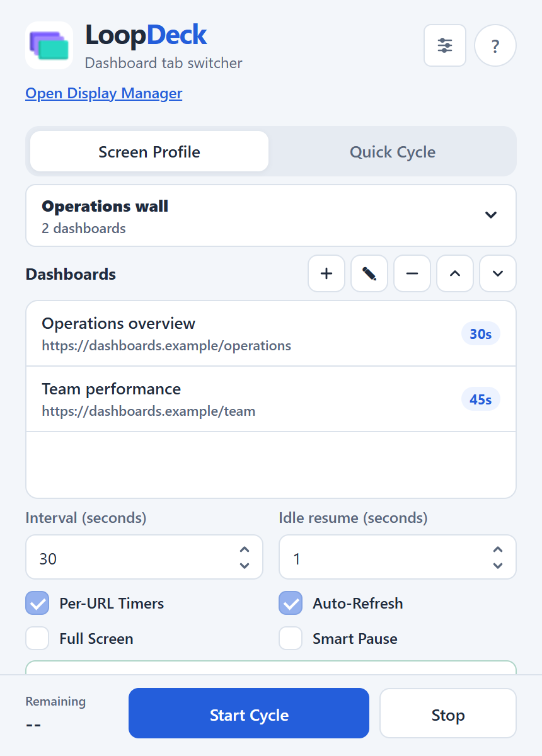This screenshot has height=756, width=542.
Task: Move dashboard up with up-arrow icon
Action: [455, 273]
